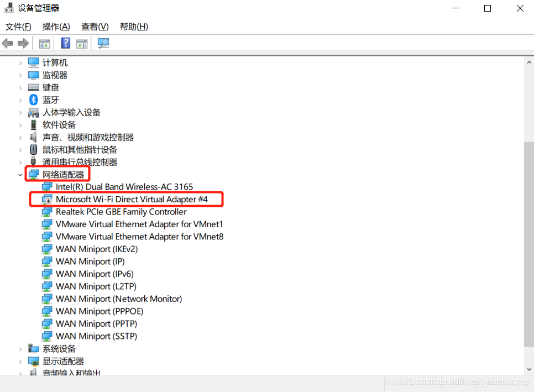534x392 pixels.
Task: Click the VMnet1 adapter icon
Action: click(46, 224)
